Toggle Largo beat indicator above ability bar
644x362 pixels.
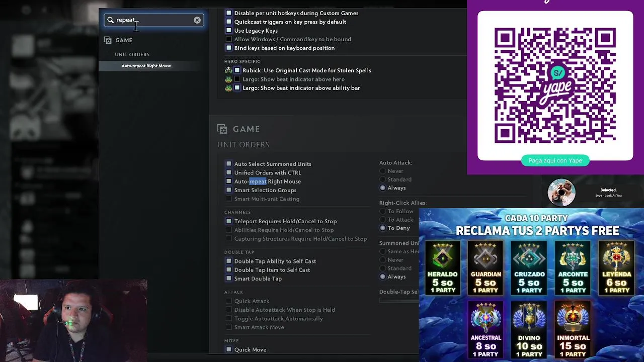tap(237, 88)
